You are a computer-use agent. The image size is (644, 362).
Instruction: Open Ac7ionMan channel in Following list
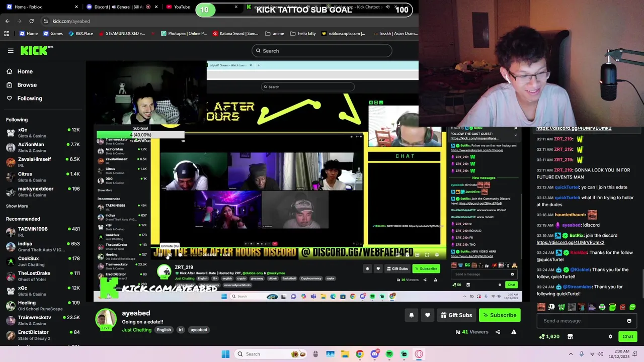(x=43, y=147)
